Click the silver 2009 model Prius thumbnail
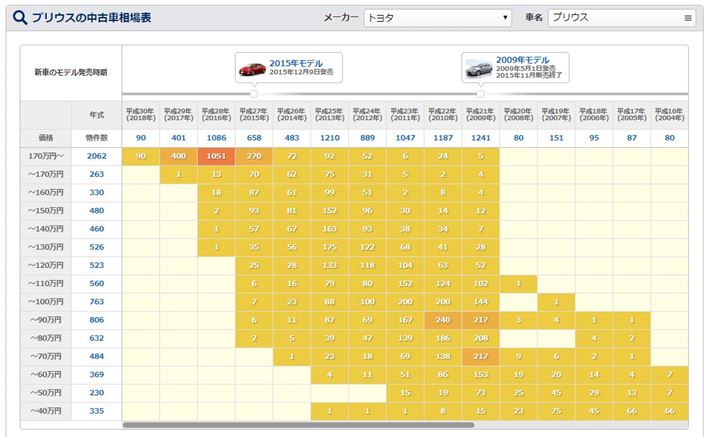 coord(476,69)
